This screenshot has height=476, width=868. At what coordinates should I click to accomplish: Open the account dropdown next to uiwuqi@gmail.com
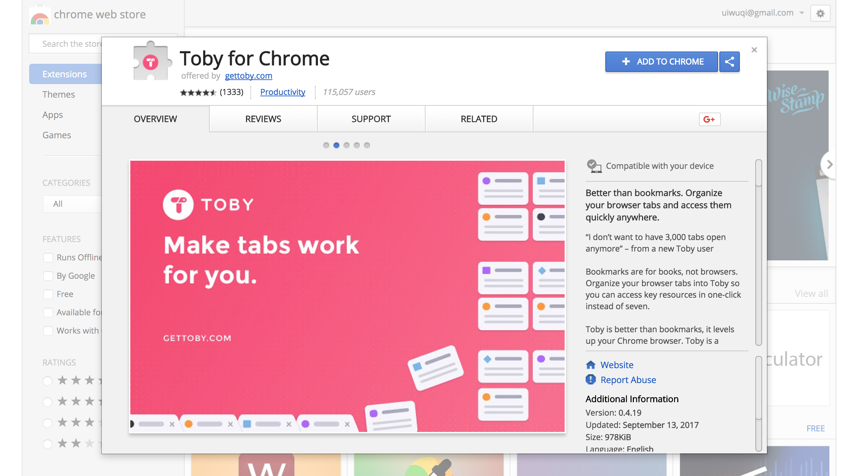pos(801,13)
